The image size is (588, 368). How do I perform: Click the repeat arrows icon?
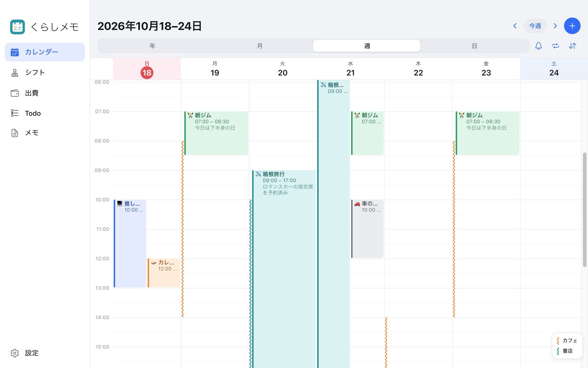(x=555, y=46)
